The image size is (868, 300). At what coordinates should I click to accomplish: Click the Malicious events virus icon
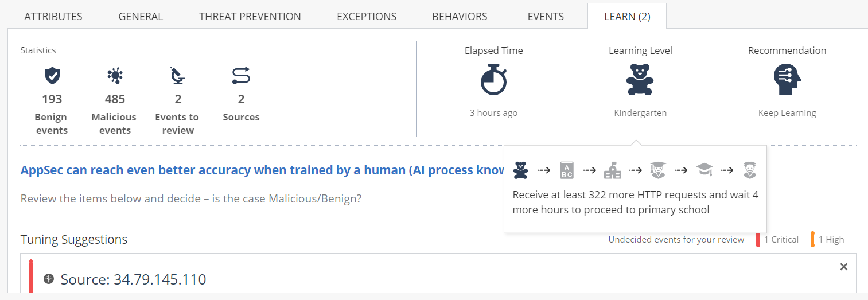[x=115, y=76]
